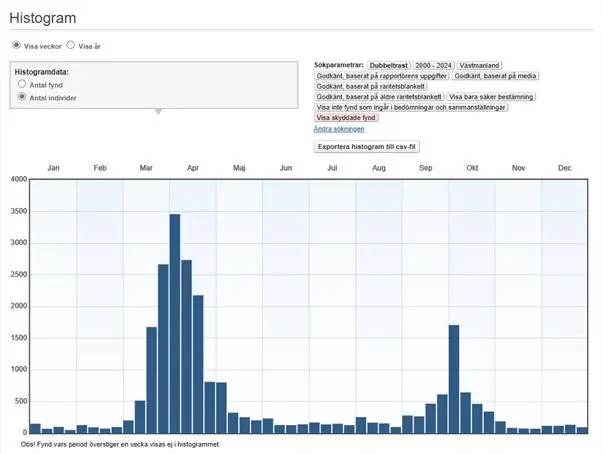Viewport: 603px width, 454px height.
Task: Click the red 'Visa skyddade fynd' tag
Action: [346, 118]
